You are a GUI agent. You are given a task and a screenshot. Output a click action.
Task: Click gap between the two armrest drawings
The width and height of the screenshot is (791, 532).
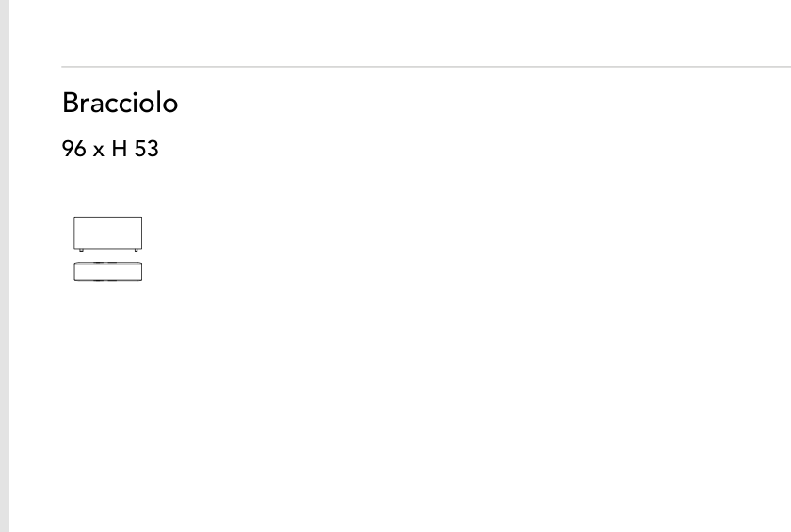click(108, 257)
